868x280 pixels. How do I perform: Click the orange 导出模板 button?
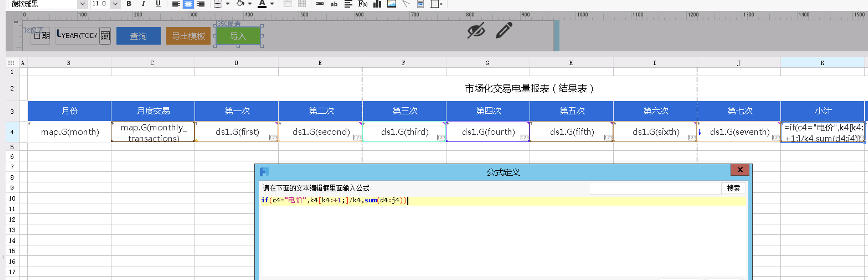188,36
